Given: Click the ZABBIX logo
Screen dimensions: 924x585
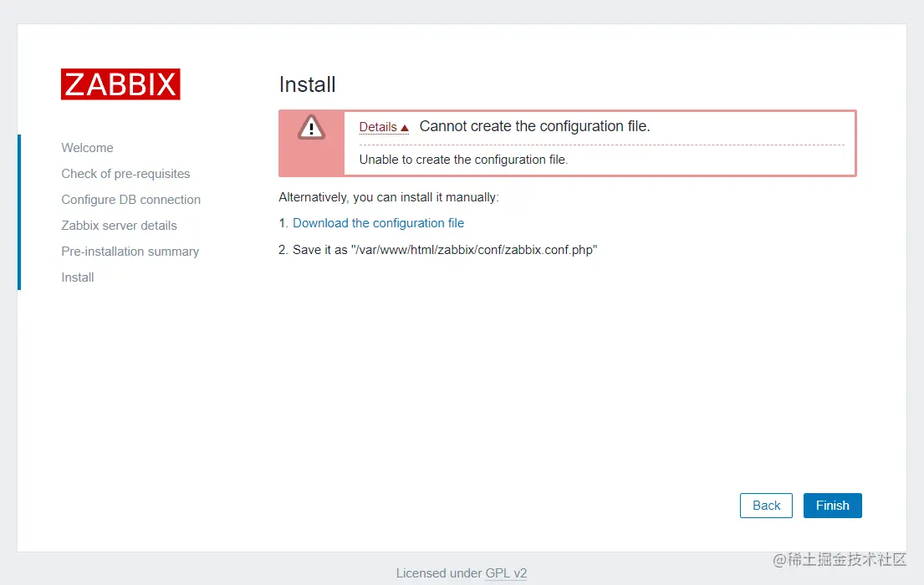Looking at the screenshot, I should click(x=120, y=84).
